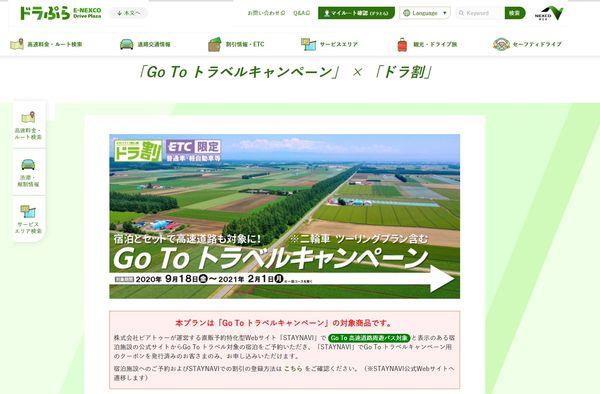
Task: Click the ドラぷら E-NEXCO Drive Plaza logo
Action: (x=60, y=13)
